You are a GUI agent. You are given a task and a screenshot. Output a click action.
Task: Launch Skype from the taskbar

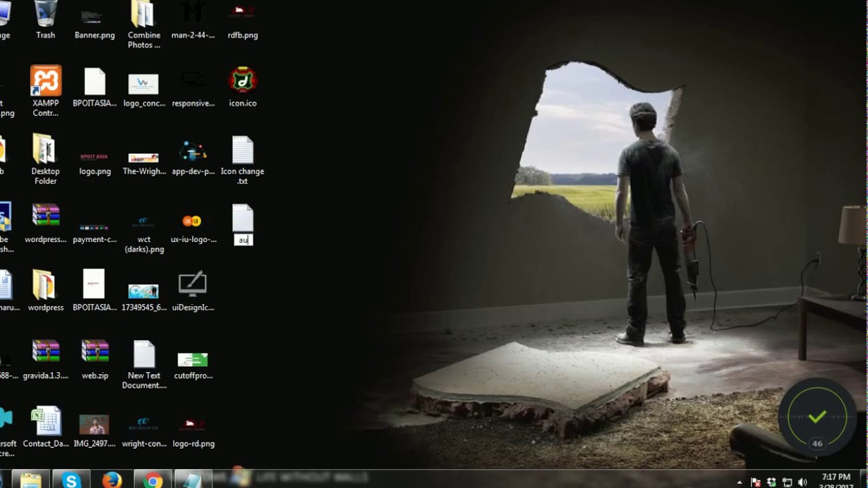(x=71, y=480)
